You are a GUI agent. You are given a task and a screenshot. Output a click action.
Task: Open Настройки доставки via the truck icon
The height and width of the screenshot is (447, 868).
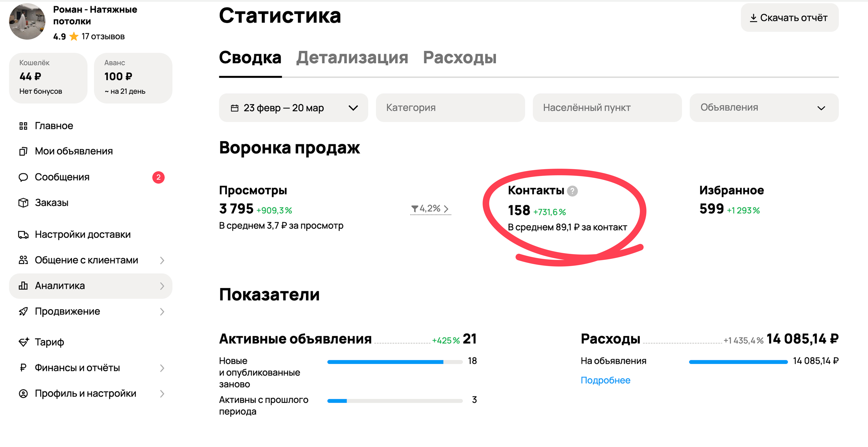click(x=23, y=234)
